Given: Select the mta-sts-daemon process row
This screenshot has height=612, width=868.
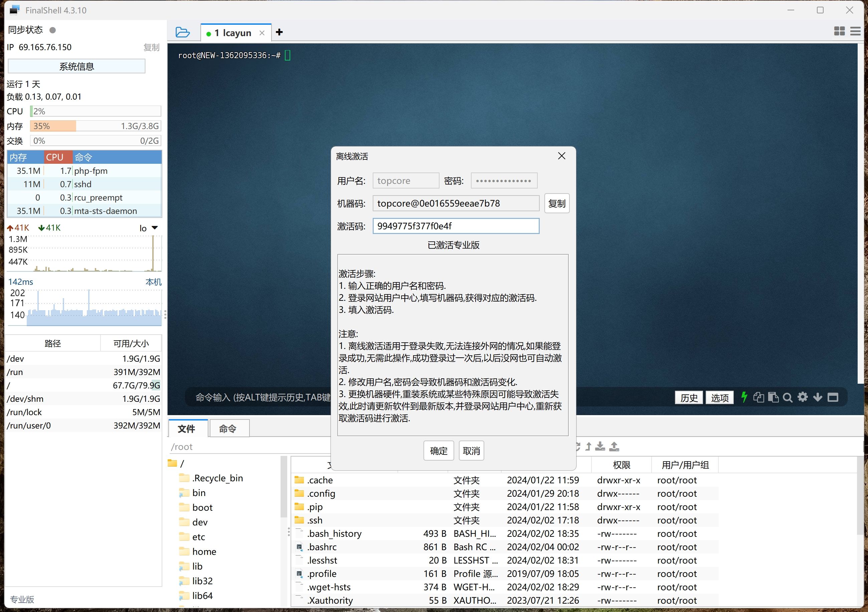Looking at the screenshot, I should coord(85,211).
